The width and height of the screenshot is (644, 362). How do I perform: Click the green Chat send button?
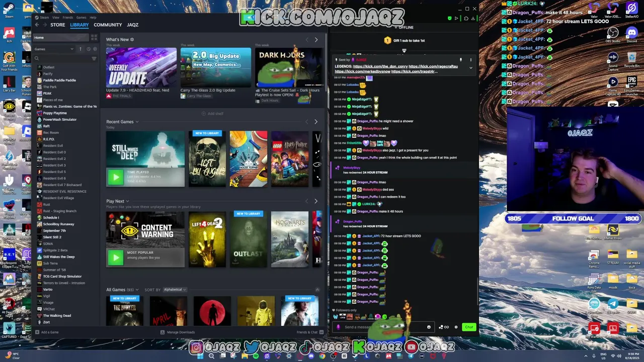[469, 327]
